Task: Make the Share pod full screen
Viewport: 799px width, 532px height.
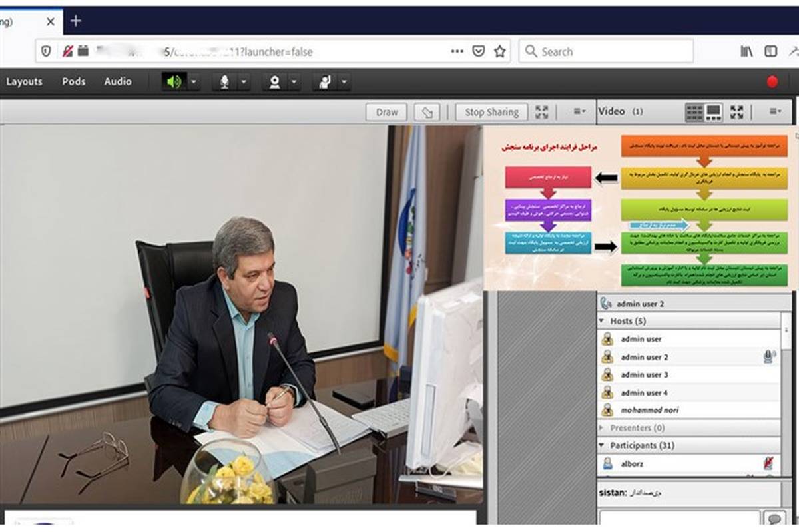Action: tap(542, 112)
